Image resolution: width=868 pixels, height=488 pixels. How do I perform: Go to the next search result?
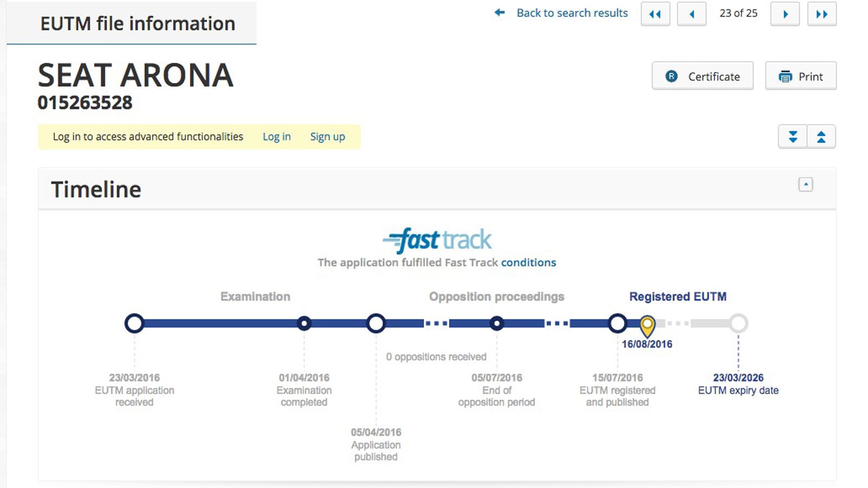(785, 14)
